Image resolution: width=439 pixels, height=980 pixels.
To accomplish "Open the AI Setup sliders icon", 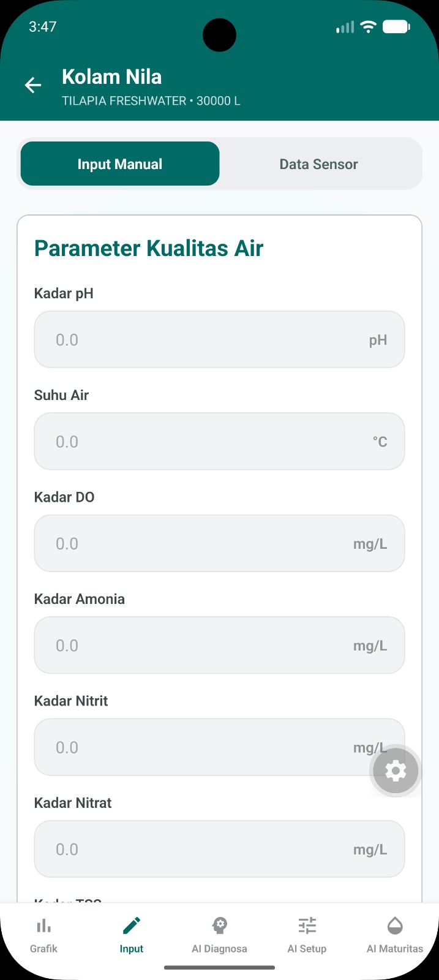I will point(307,925).
